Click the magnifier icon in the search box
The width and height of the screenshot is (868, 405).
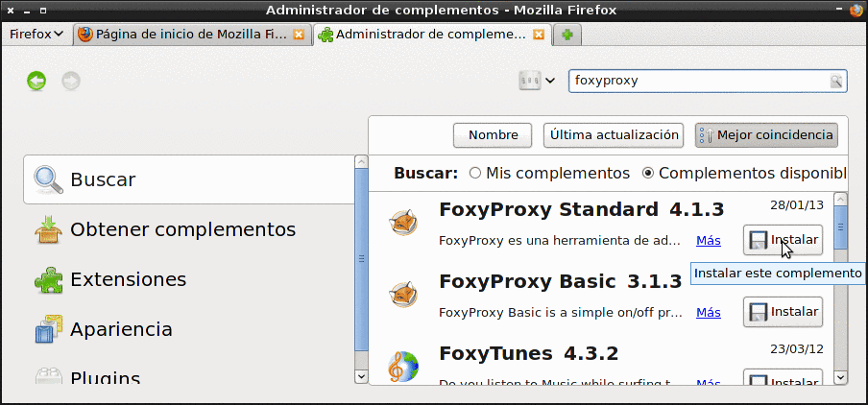coord(836,82)
